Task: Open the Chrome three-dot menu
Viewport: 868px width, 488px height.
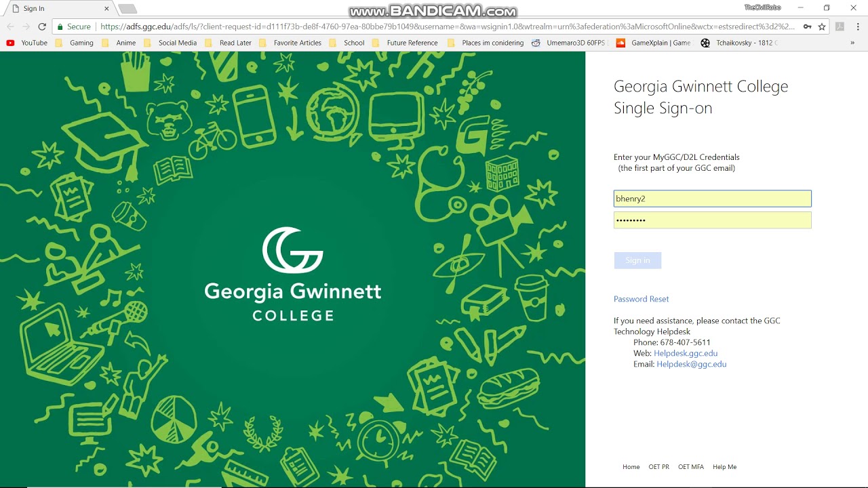Action: [x=859, y=26]
